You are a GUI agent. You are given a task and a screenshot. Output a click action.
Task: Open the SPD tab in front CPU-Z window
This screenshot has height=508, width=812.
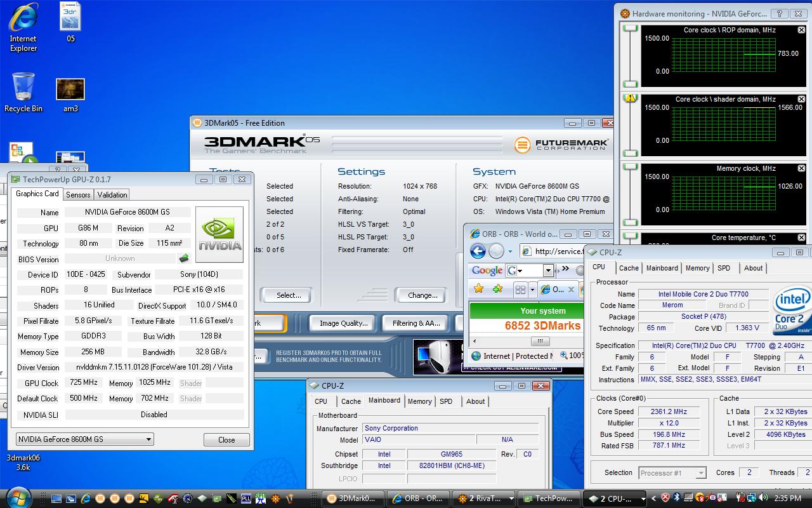click(x=724, y=268)
